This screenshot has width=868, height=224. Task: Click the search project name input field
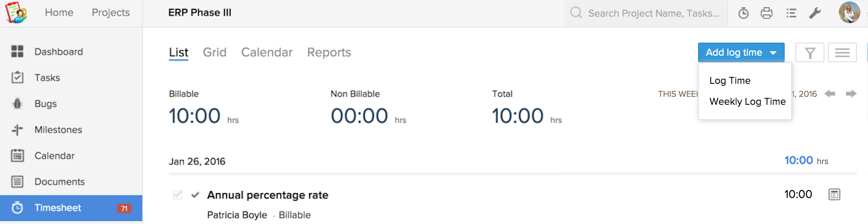(x=653, y=13)
